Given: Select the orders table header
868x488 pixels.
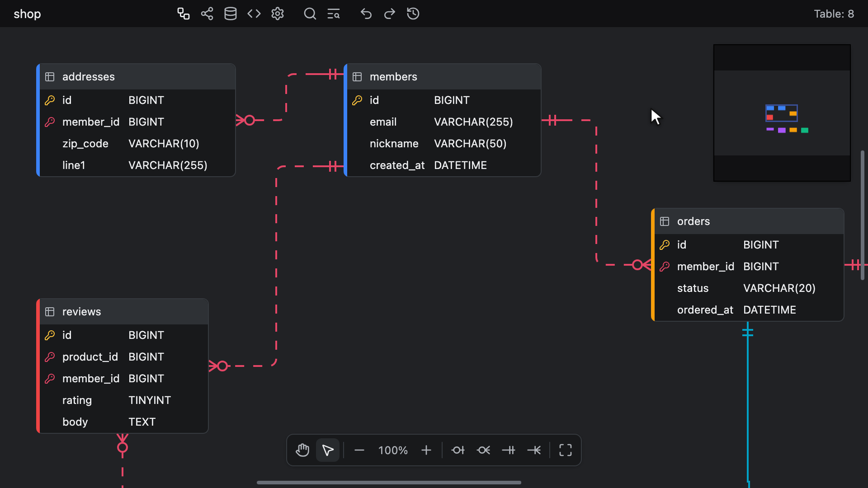Looking at the screenshot, I should [749, 221].
